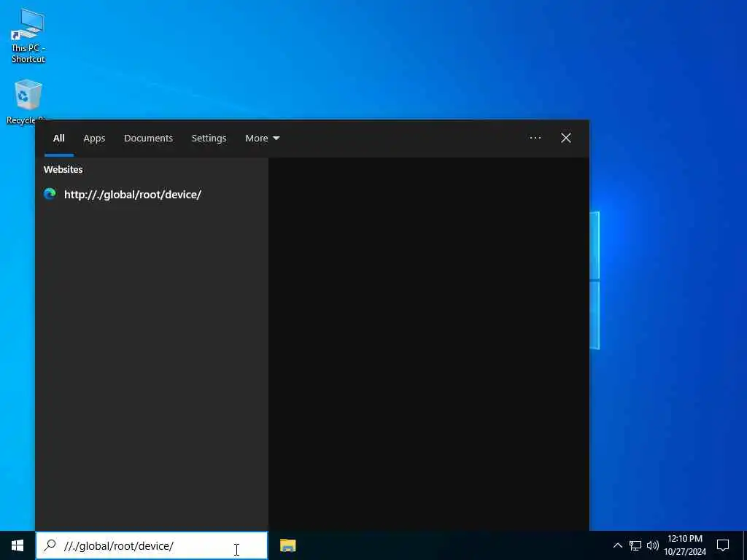Focus the taskbar search input field

coord(152,545)
